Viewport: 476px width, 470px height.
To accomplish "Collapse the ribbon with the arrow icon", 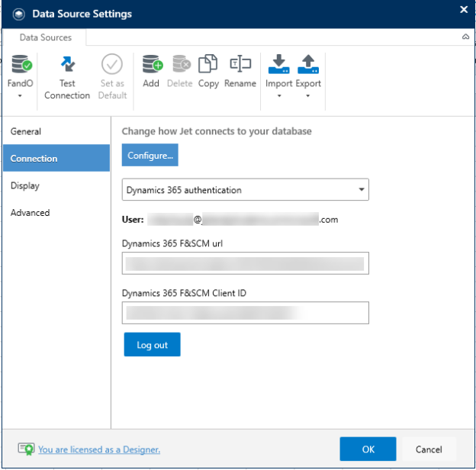I will [x=465, y=37].
